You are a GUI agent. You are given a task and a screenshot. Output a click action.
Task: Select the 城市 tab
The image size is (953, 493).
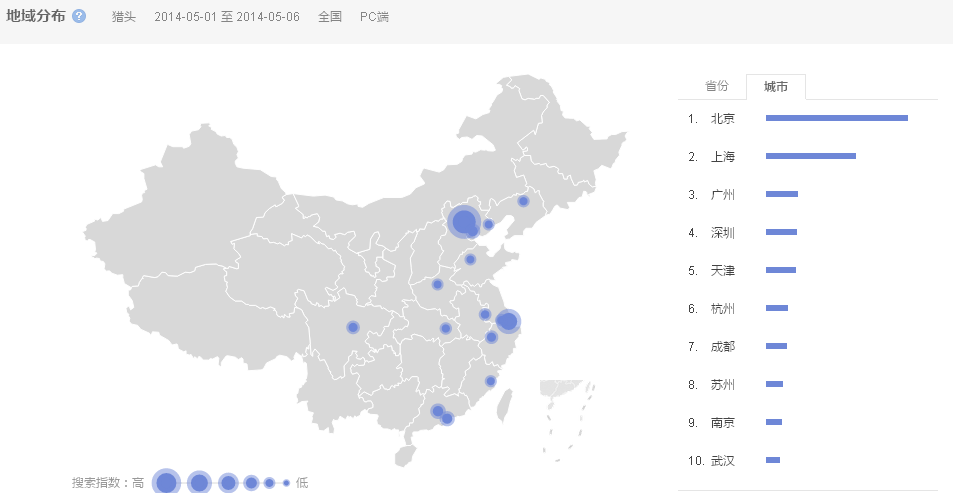pyautogui.click(x=776, y=87)
